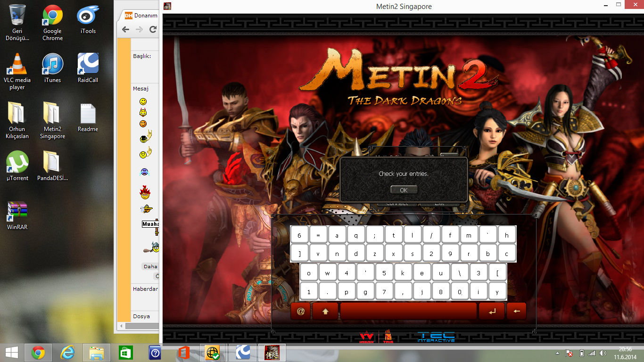The image size is (644, 362).
Task: Select the RaidCall desktop shortcut
Action: (x=88, y=69)
